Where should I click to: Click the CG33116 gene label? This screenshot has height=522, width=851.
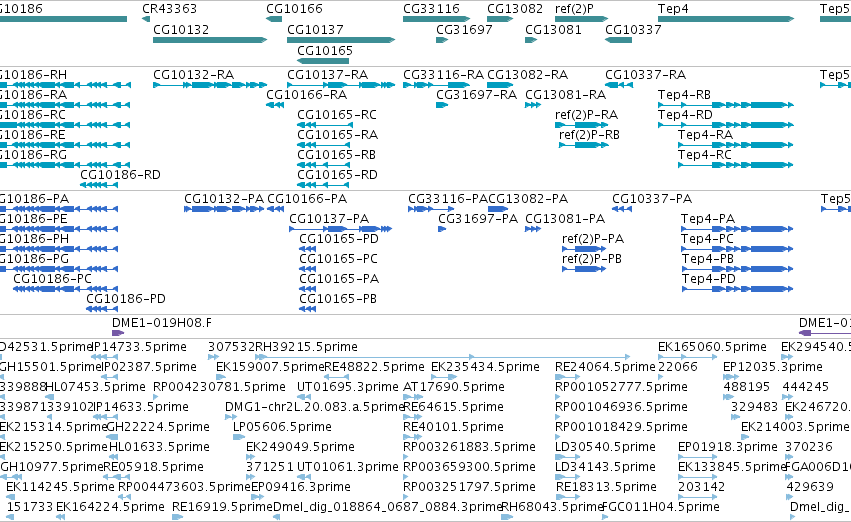click(x=431, y=9)
